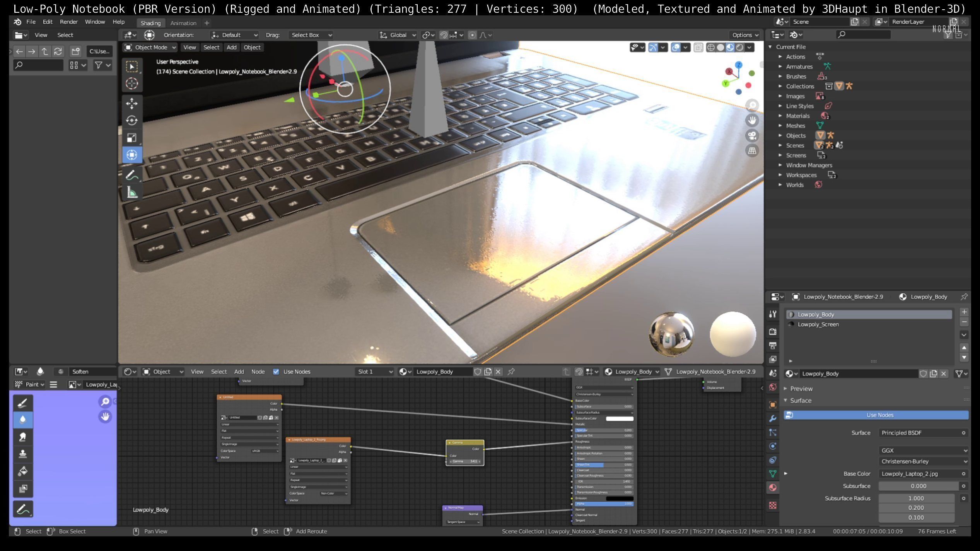Screen dimensions: 980x551
Task: Select the Fill bucket paint tool
Action: point(23,471)
